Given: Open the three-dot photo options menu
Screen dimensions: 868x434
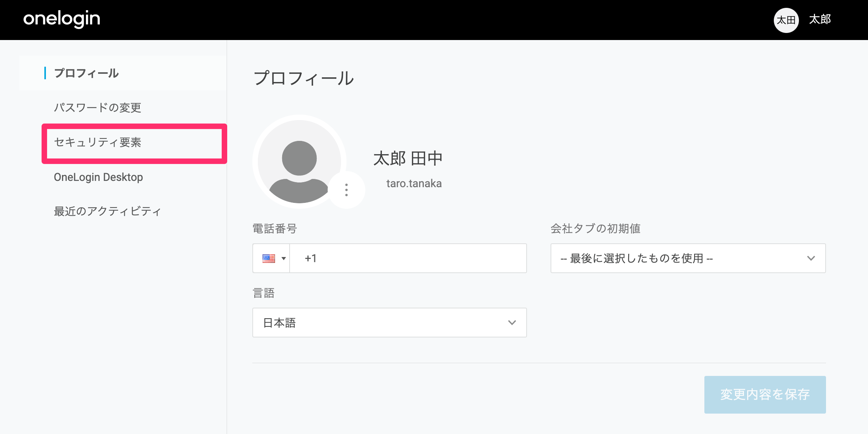Looking at the screenshot, I should (x=346, y=190).
